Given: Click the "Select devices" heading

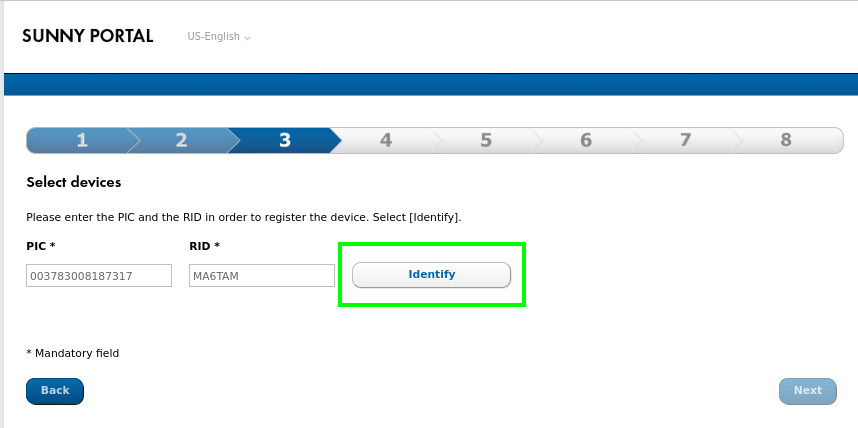Looking at the screenshot, I should click(74, 183).
